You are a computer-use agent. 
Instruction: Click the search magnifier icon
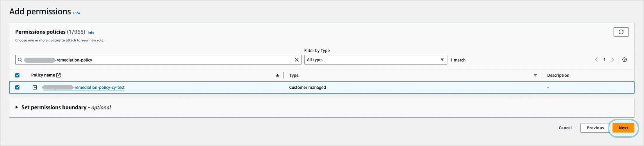20,60
